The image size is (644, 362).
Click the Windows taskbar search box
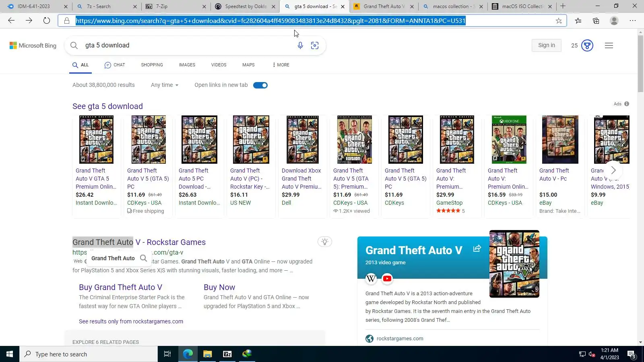[89, 354]
